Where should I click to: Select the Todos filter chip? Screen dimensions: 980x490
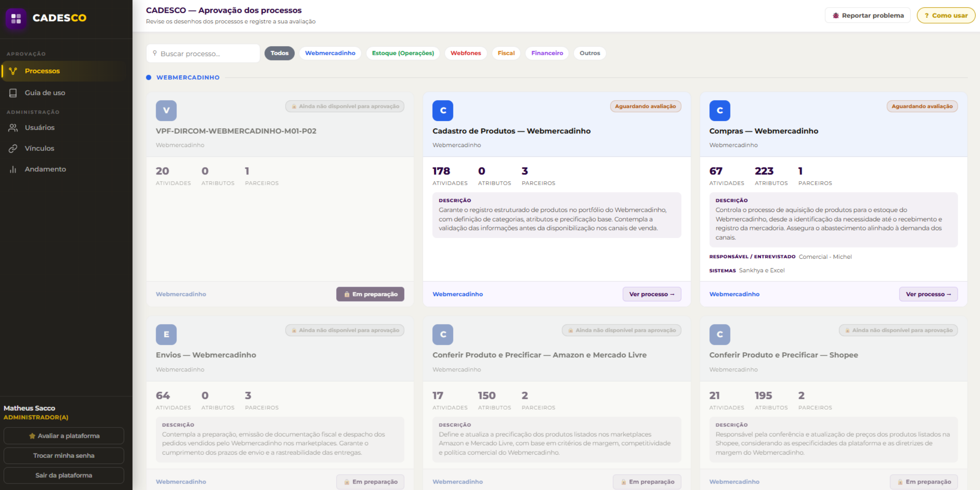pyautogui.click(x=279, y=53)
